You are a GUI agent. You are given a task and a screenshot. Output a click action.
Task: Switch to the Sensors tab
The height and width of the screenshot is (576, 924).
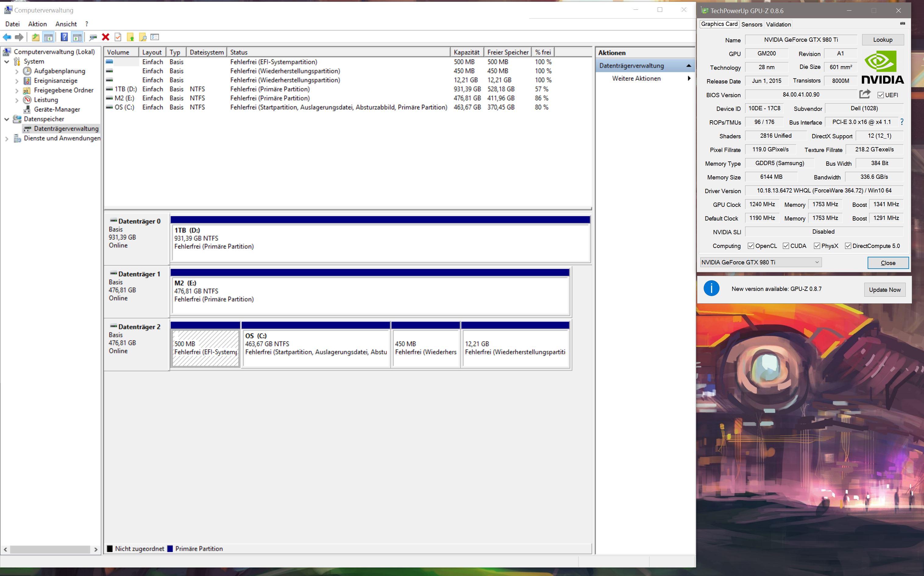point(752,24)
